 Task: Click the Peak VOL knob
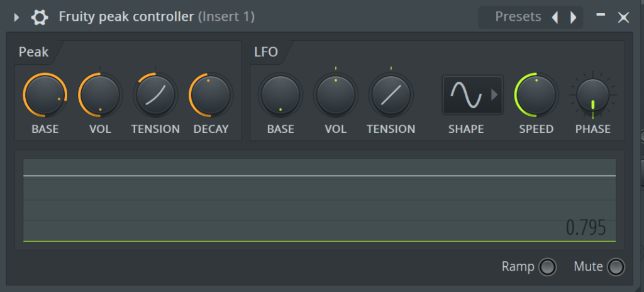click(x=101, y=95)
